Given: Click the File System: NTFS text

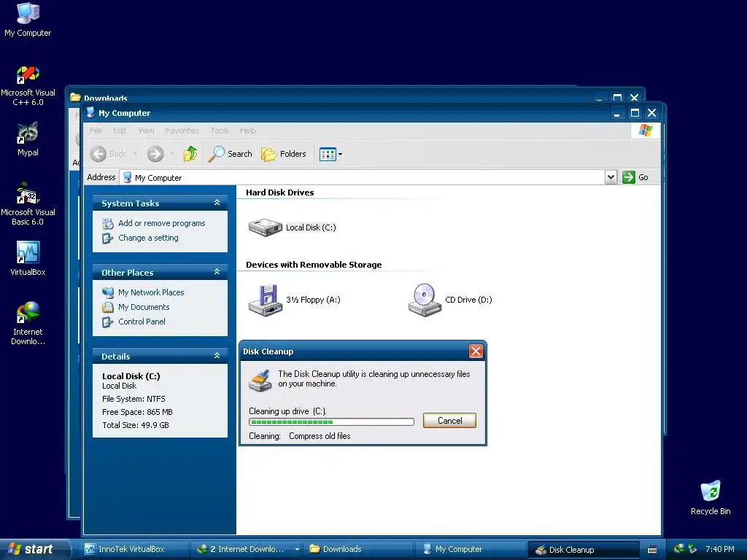Looking at the screenshot, I should click(133, 399).
